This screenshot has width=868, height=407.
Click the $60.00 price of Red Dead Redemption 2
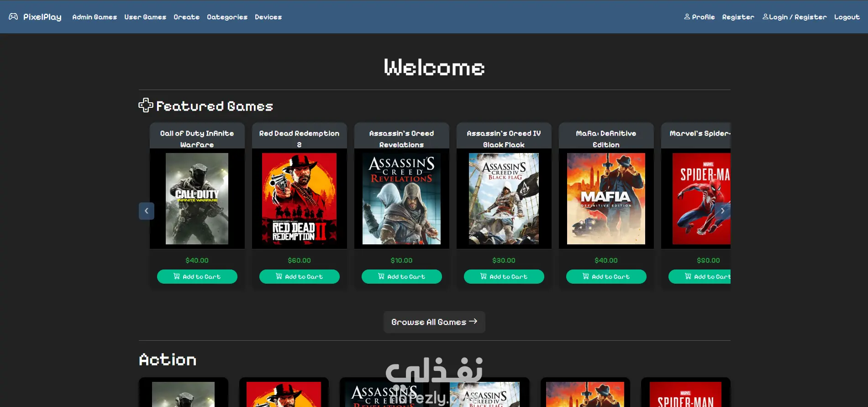coord(299,260)
